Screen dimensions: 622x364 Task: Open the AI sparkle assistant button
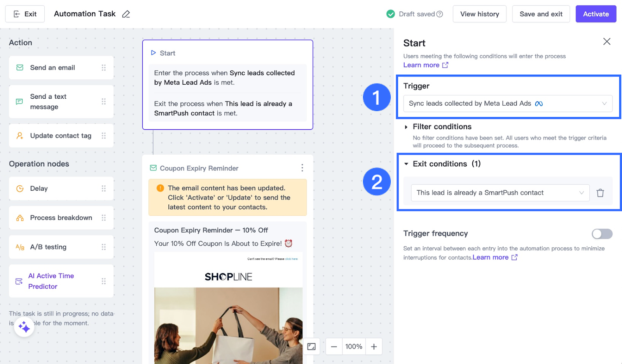(x=24, y=327)
